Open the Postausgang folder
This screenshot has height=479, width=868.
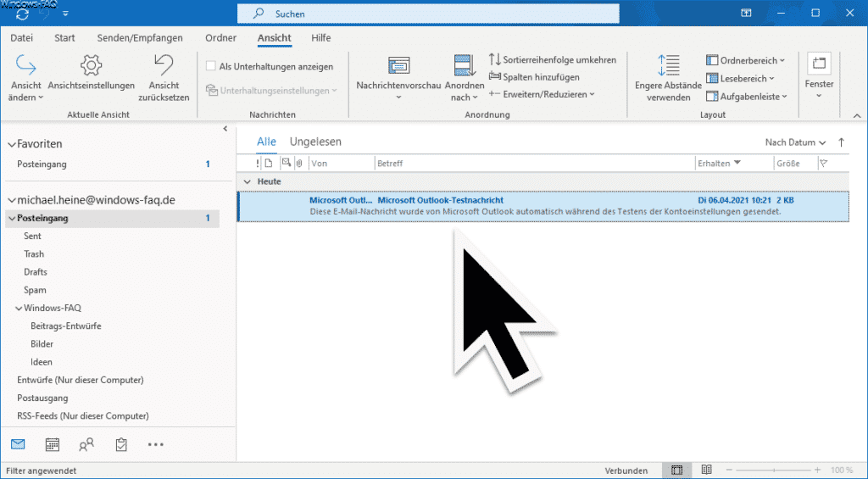click(x=42, y=398)
